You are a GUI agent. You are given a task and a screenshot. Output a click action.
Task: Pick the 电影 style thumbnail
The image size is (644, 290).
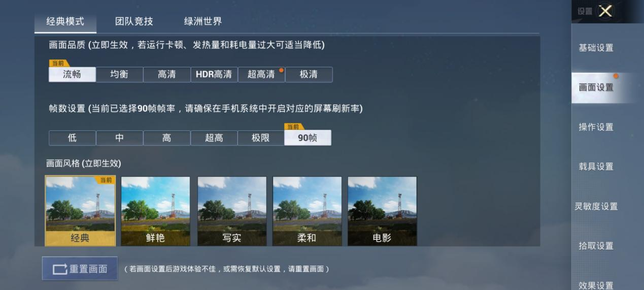pyautogui.click(x=382, y=211)
